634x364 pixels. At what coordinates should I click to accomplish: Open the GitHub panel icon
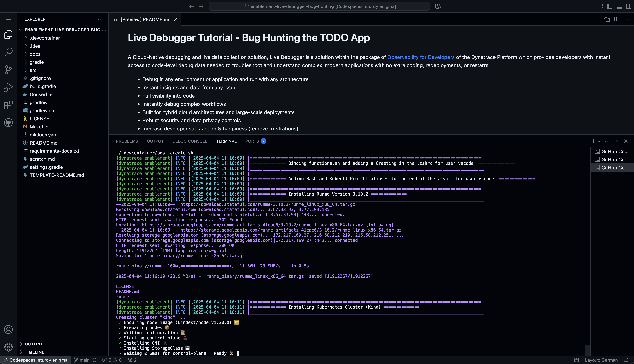coord(8,123)
